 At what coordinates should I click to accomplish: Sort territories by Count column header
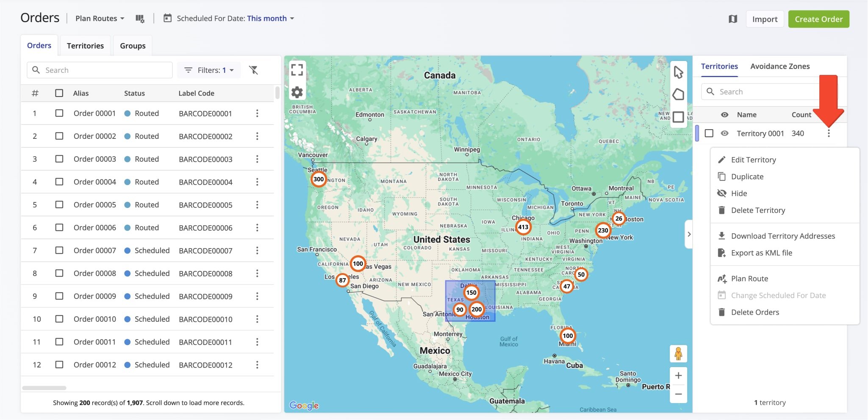coord(801,115)
